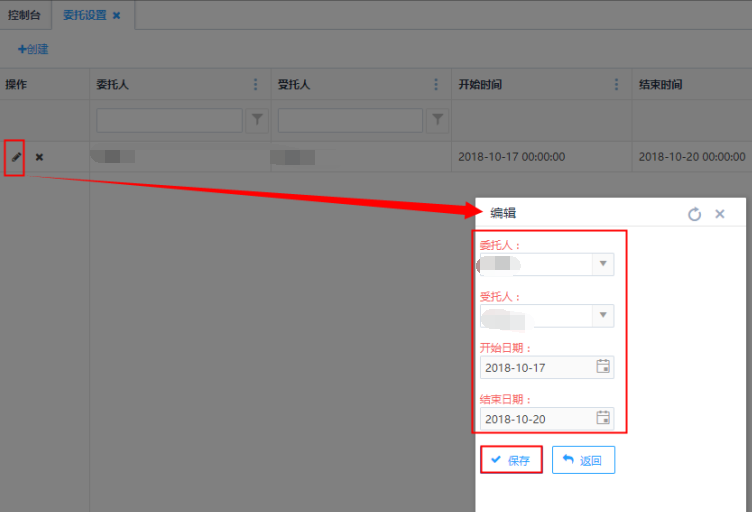Click the filter icon under 受托人 column
This screenshot has height=512, width=752.
coord(437,120)
